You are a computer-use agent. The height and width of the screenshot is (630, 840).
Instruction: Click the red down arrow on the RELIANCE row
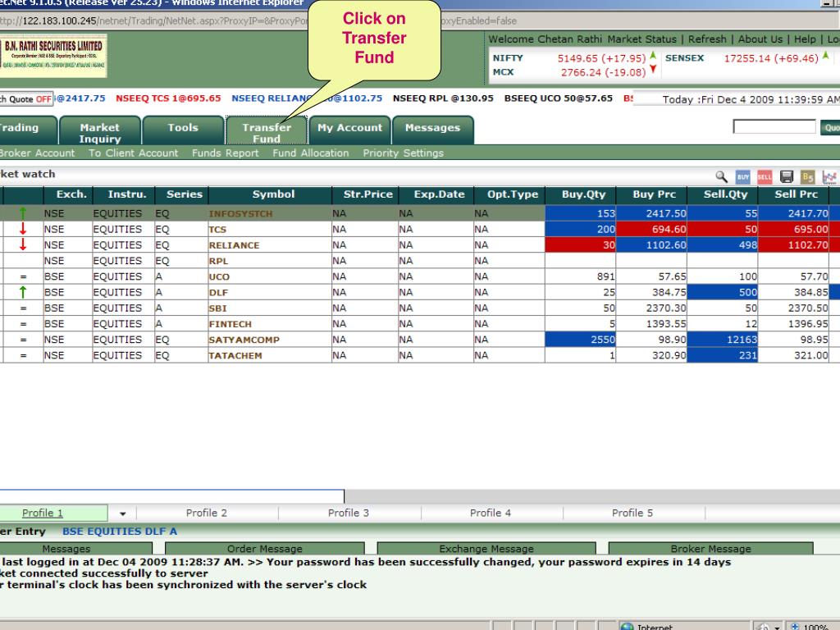pos(23,244)
